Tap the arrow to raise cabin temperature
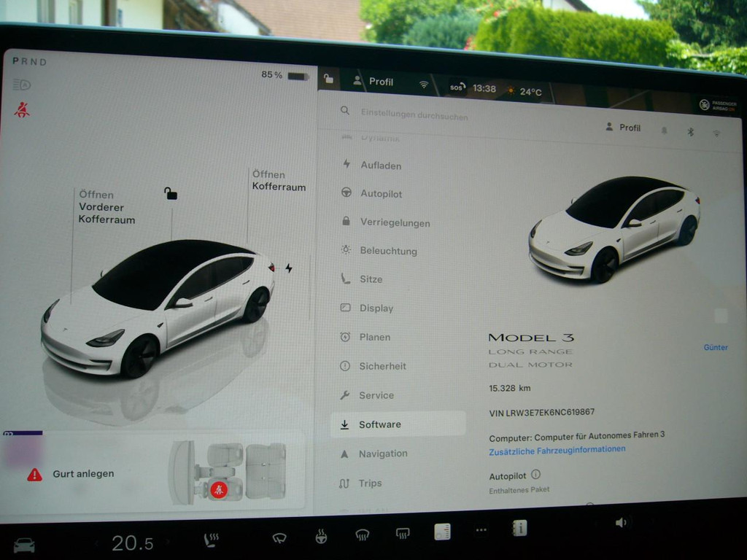Screen dimensions: 747x560 (x=169, y=542)
